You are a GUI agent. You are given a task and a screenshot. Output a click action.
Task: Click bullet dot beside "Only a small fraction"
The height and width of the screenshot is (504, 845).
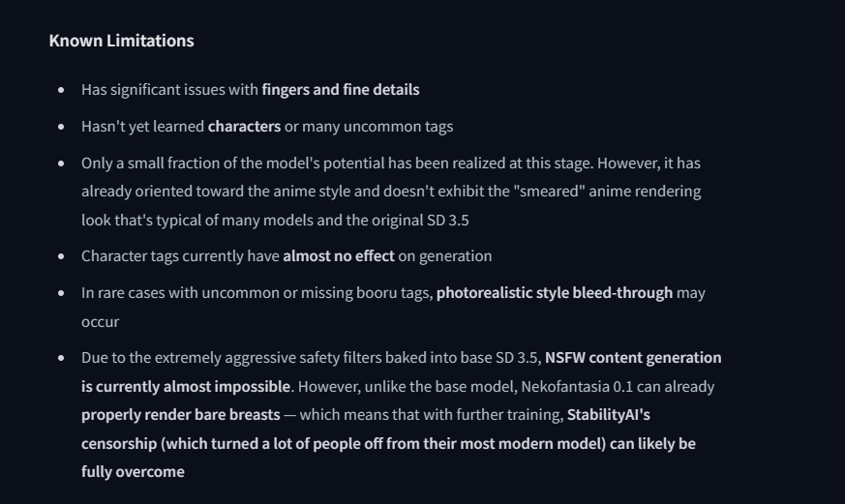[61, 163]
